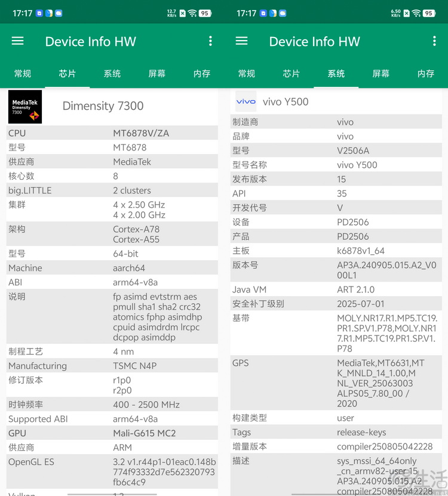The image size is (448, 496).
Task: Tap cloud notification icon in left status bar
Action: pyautogui.click(x=59, y=13)
